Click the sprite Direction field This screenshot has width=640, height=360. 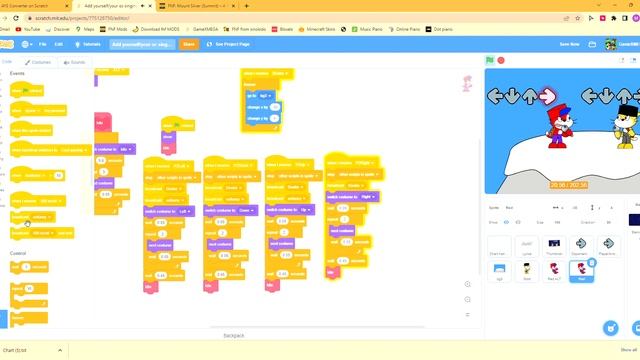(x=608, y=222)
